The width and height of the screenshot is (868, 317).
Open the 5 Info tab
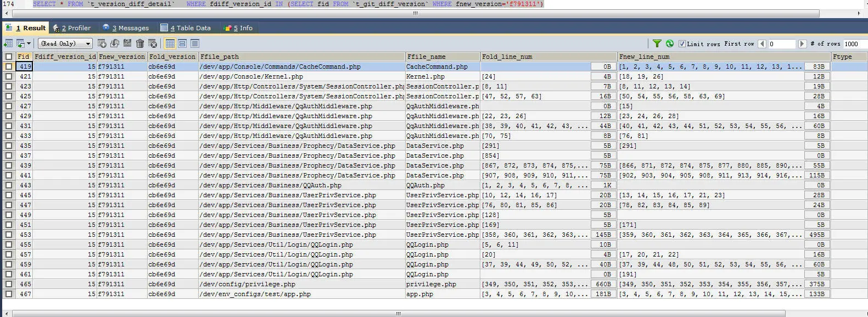238,28
